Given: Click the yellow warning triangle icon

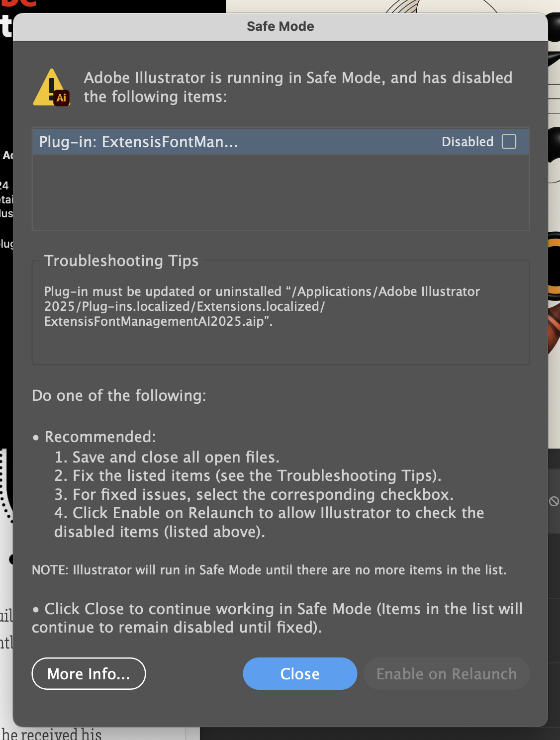Looking at the screenshot, I should click(x=50, y=85).
